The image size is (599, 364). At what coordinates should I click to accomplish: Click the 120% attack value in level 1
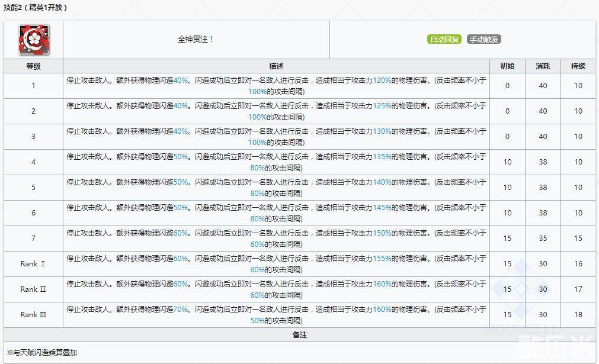[382, 80]
